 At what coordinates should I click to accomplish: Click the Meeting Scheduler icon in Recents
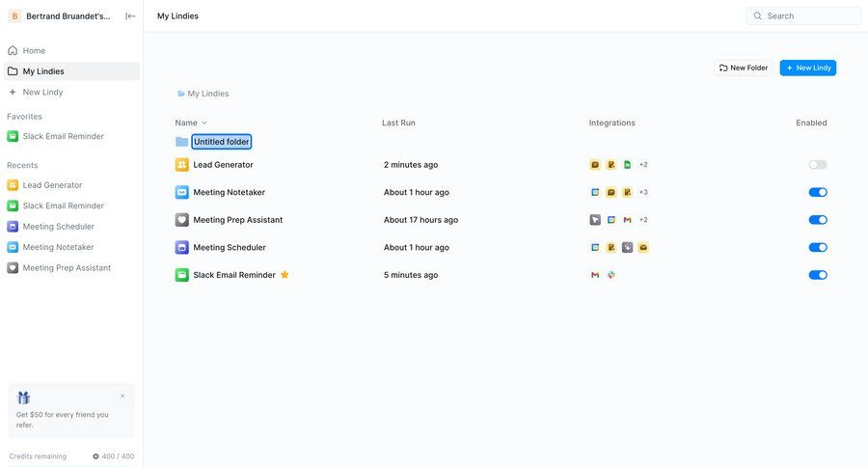tap(13, 227)
